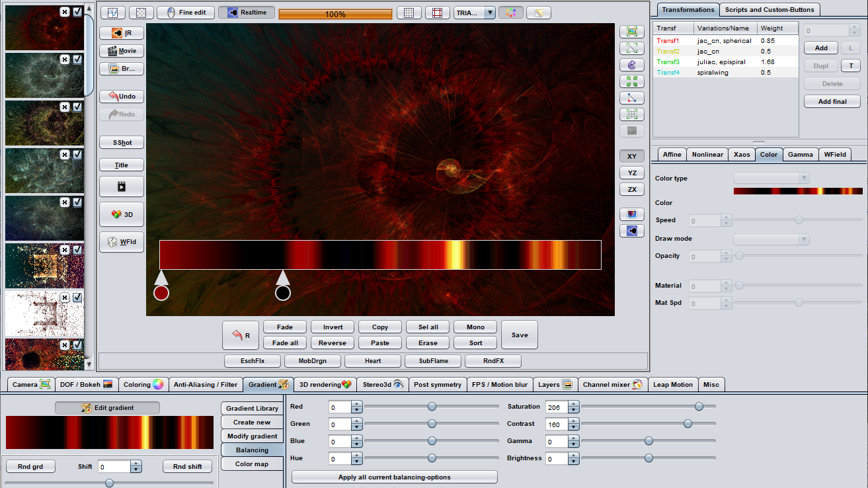
Task: Click the Saturation slider handle
Action: click(x=699, y=407)
